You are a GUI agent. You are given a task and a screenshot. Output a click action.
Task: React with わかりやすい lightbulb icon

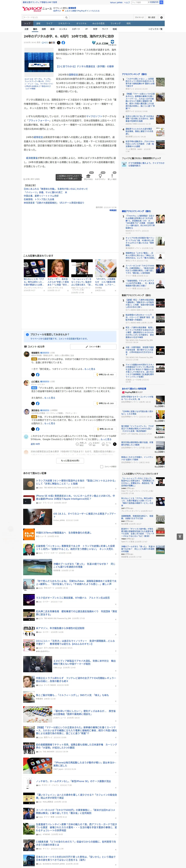tap(100, 176)
